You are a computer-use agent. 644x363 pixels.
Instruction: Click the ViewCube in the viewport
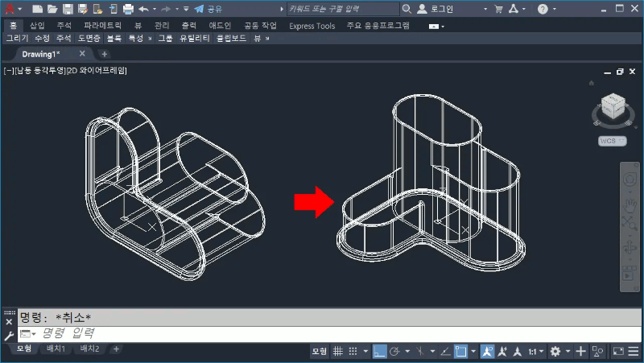[612, 108]
